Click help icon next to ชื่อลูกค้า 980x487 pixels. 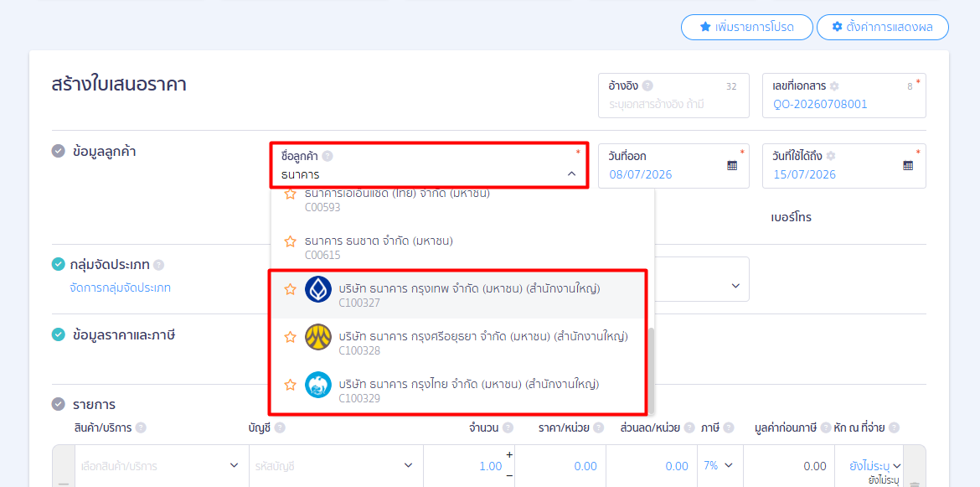(328, 156)
